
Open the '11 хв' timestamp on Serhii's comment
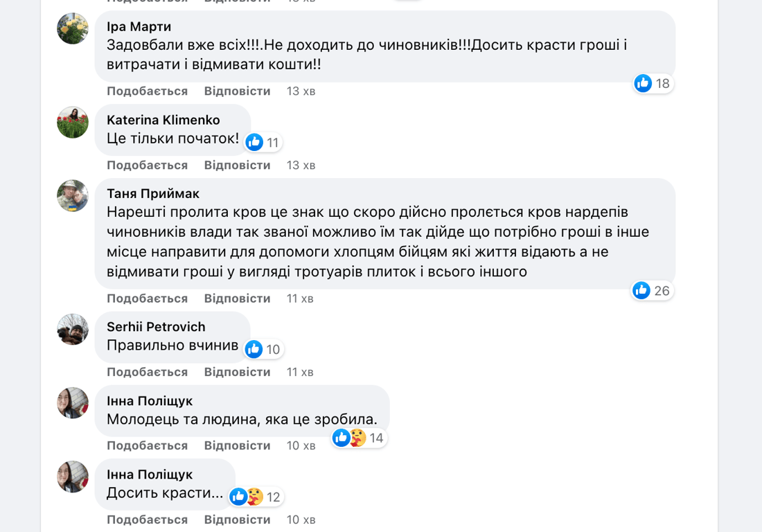click(x=300, y=372)
